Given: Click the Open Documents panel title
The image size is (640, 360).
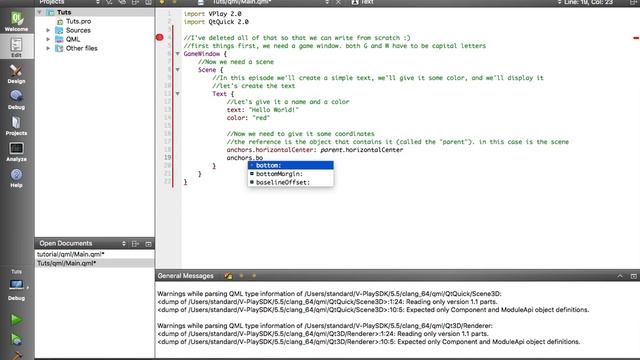Looking at the screenshot, I should pyautogui.click(x=66, y=243).
